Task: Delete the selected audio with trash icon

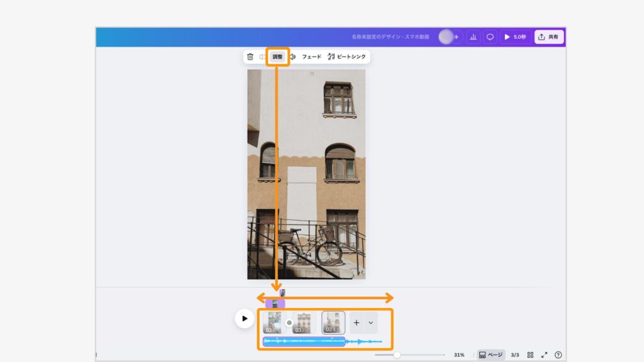Action: point(250,57)
